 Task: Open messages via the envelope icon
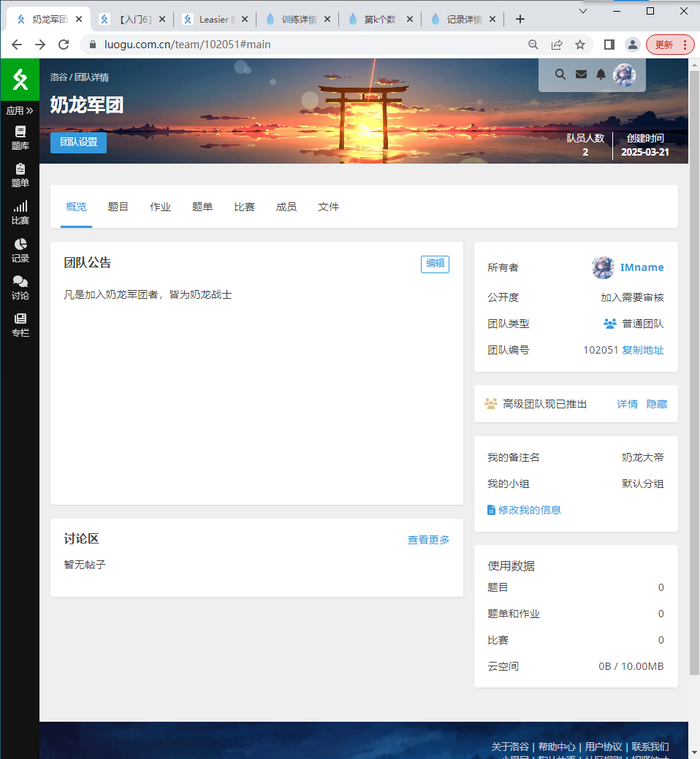click(581, 74)
